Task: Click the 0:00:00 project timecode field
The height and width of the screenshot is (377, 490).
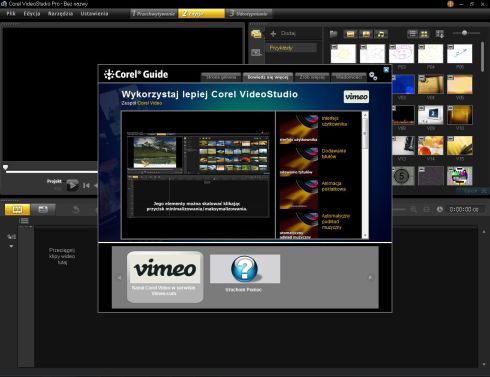Action: [464, 210]
